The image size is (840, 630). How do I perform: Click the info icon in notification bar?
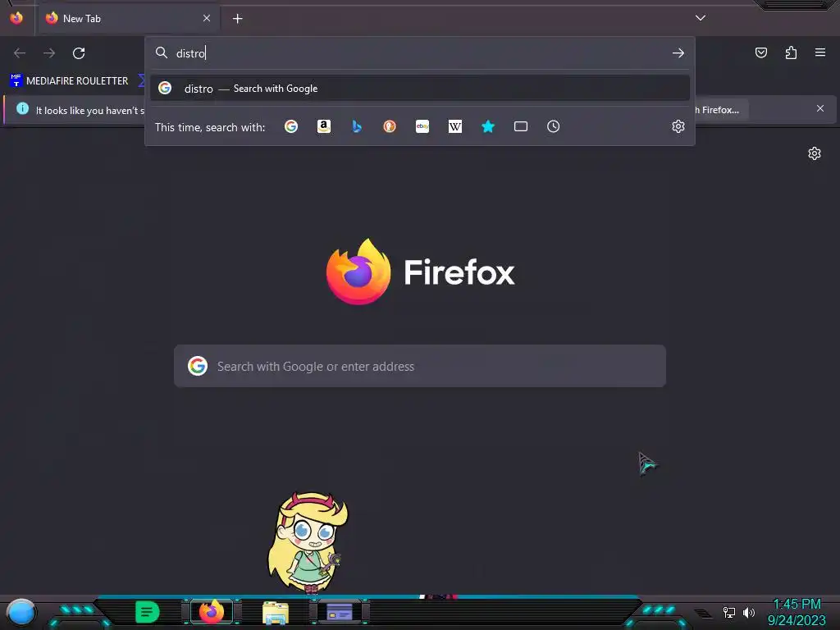(22, 109)
